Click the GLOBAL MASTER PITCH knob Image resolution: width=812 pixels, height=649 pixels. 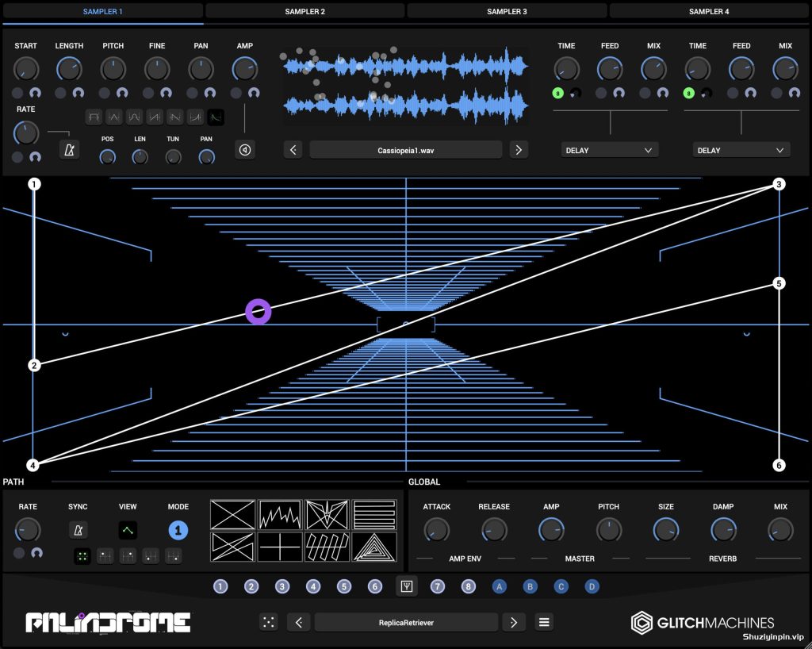coord(608,530)
